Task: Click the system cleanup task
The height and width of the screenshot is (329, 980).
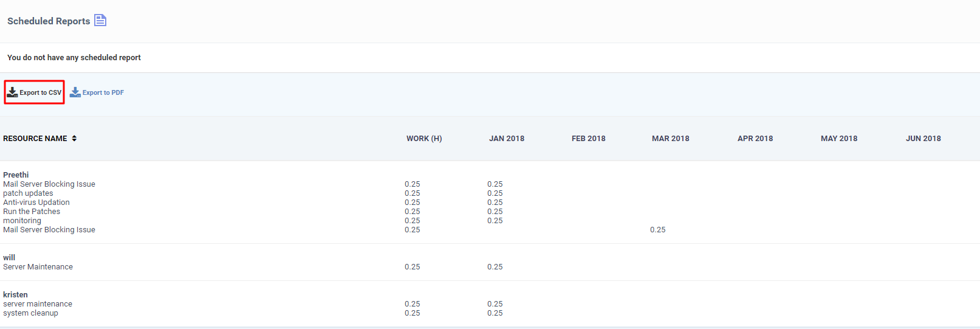Action: pyautogui.click(x=30, y=313)
